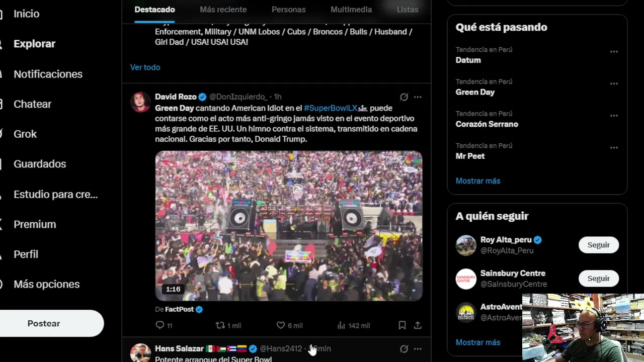Open Grok action on Hans Salazar's post
Screen dimensions: 644x362
[404, 348]
